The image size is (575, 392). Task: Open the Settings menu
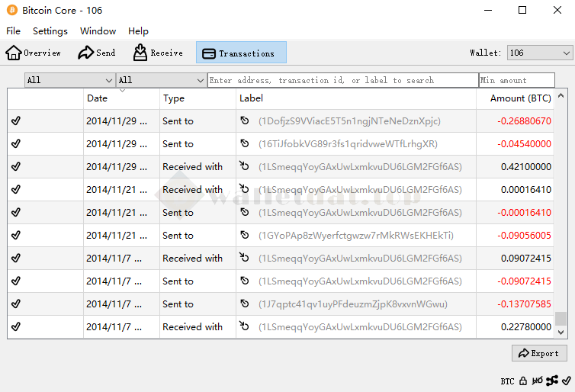(50, 31)
